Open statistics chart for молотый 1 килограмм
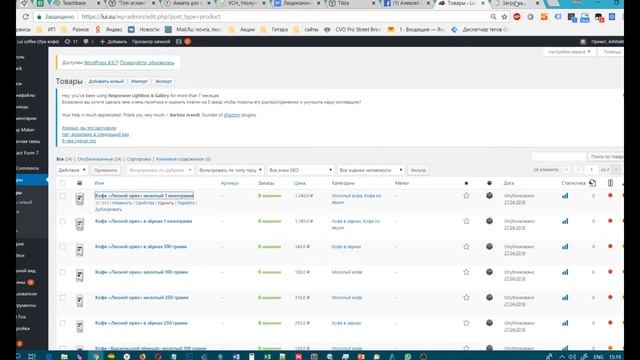The width and height of the screenshot is (640, 360). pos(565,196)
